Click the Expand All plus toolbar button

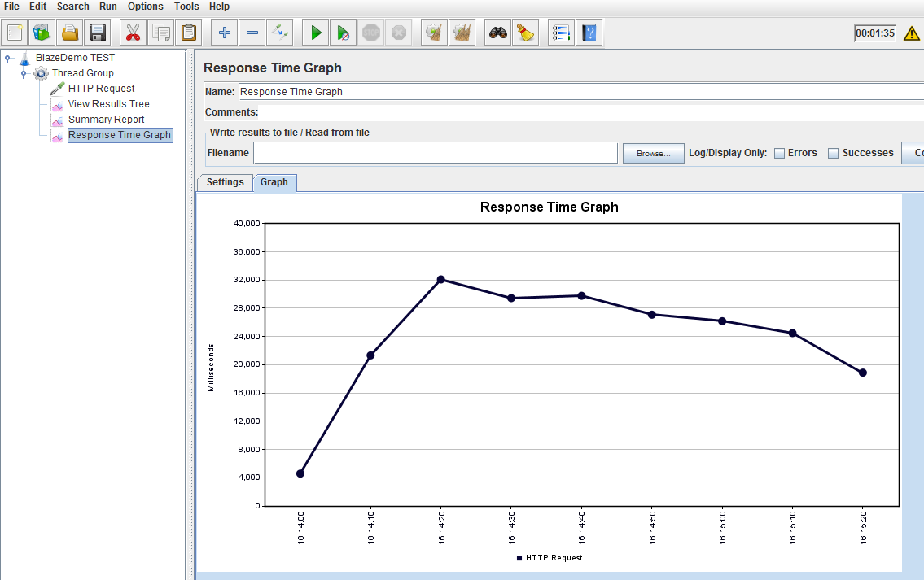[225, 33]
